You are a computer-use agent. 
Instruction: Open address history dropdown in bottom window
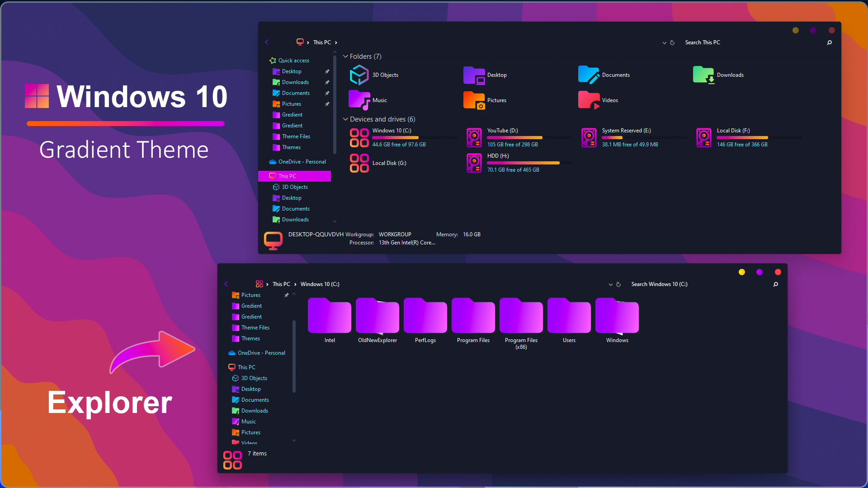tap(611, 285)
